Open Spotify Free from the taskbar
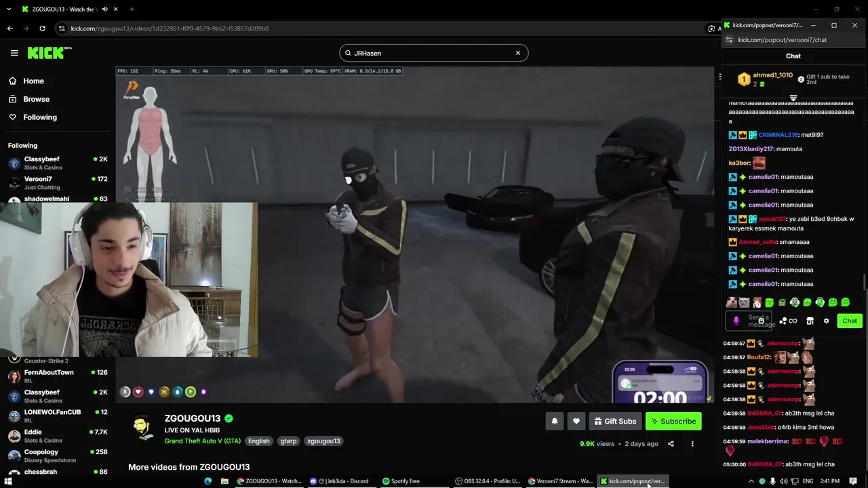The height and width of the screenshot is (488, 868). point(401,481)
